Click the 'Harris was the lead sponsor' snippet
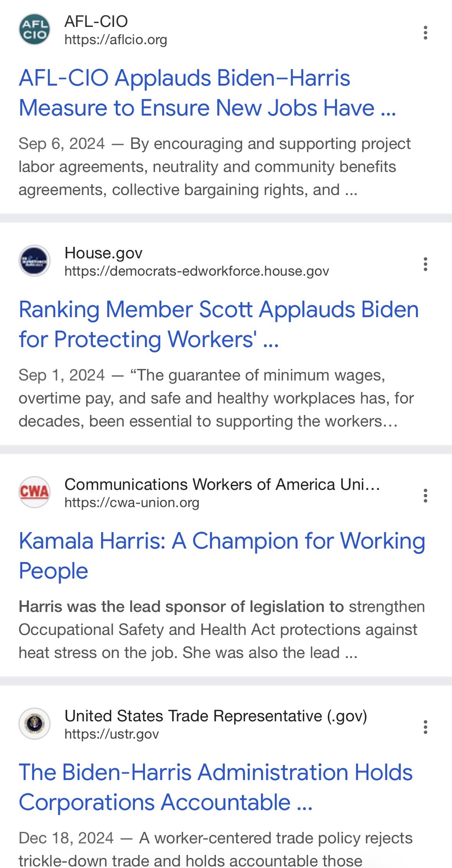 (221, 629)
